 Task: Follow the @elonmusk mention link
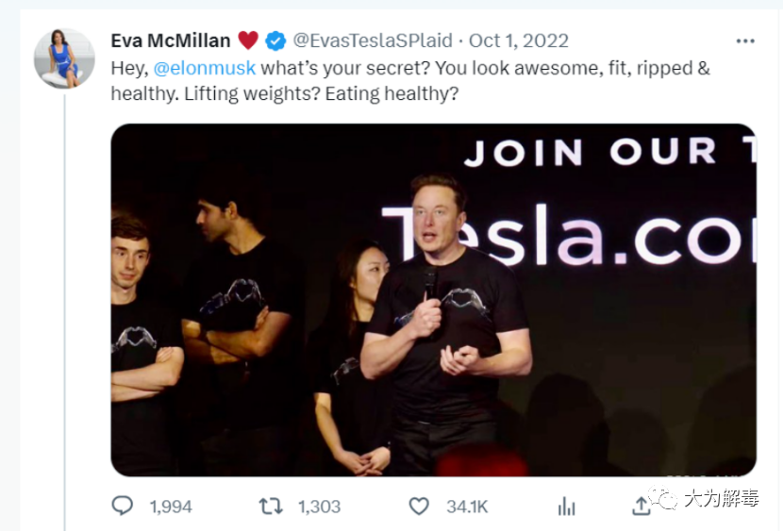tap(204, 68)
